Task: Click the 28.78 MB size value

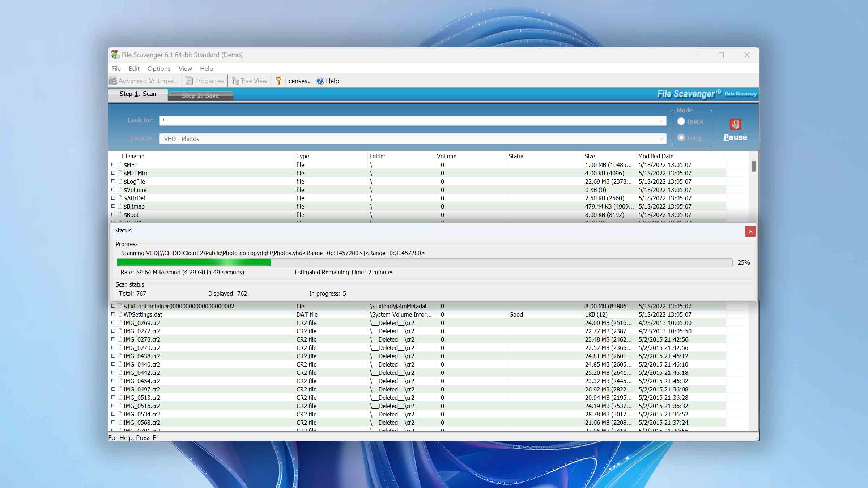Action: click(608, 414)
